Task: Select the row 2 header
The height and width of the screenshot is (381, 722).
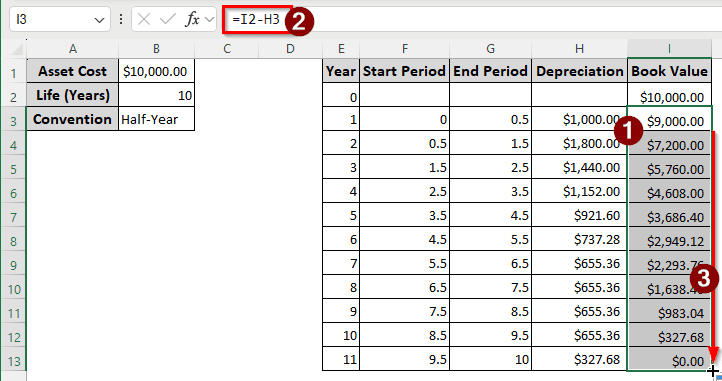Action: point(14,96)
